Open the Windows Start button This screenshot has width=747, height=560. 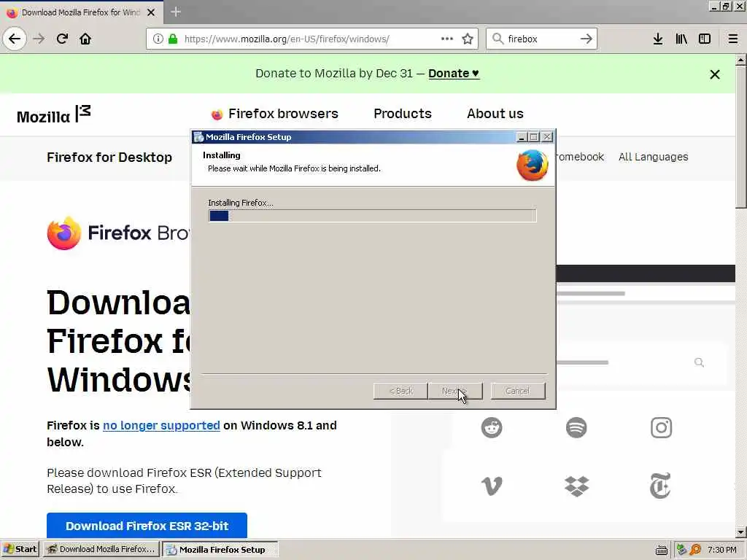(20, 550)
